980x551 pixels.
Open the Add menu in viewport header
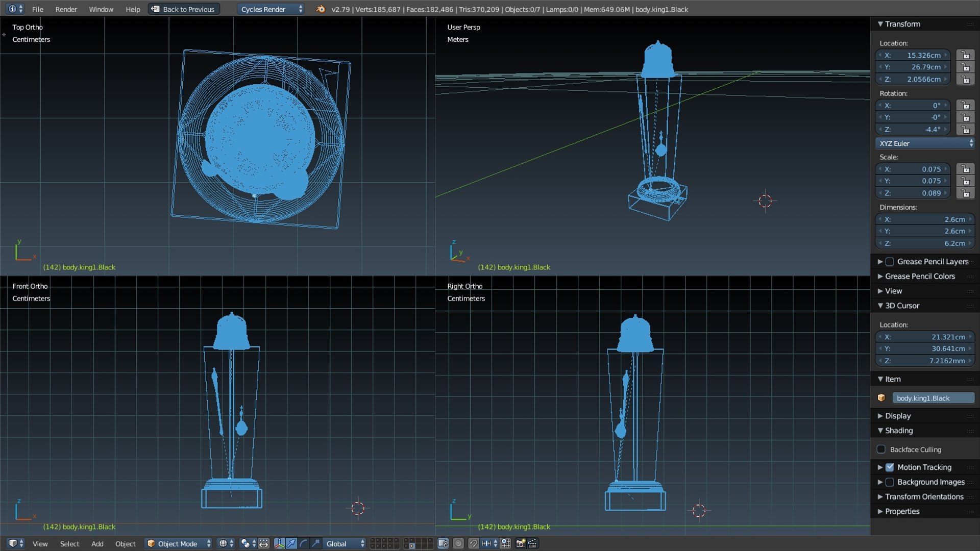[x=97, y=544]
